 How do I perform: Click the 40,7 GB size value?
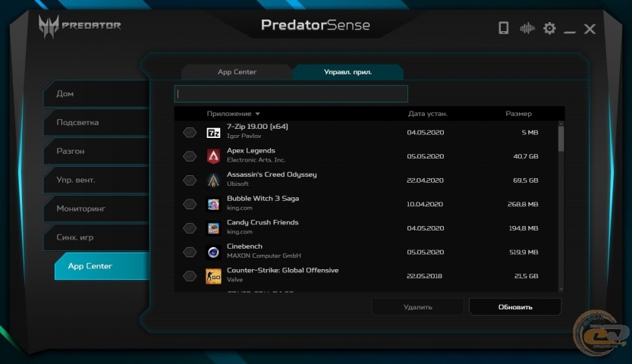click(526, 156)
